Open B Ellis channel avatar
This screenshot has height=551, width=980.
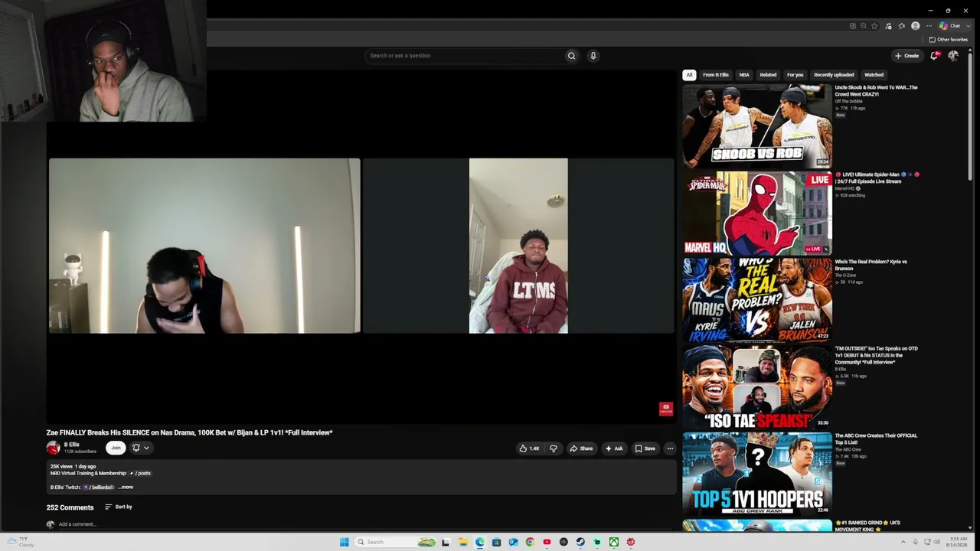(53, 448)
